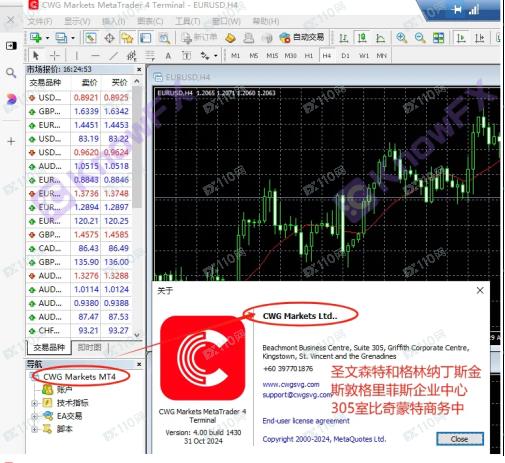Image resolution: width=505 pixels, height=463 pixels.
Task: Click the New Order toolbar button
Action: [x=199, y=38]
